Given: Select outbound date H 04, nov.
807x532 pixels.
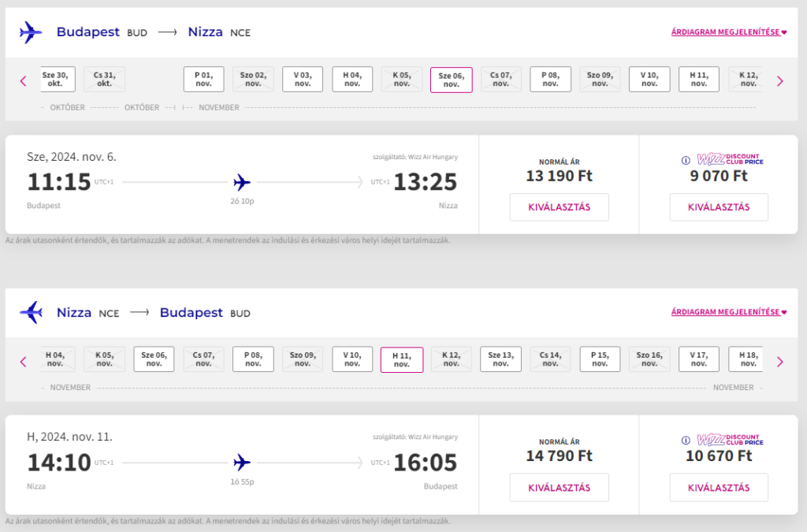Looking at the screenshot, I should [x=352, y=79].
